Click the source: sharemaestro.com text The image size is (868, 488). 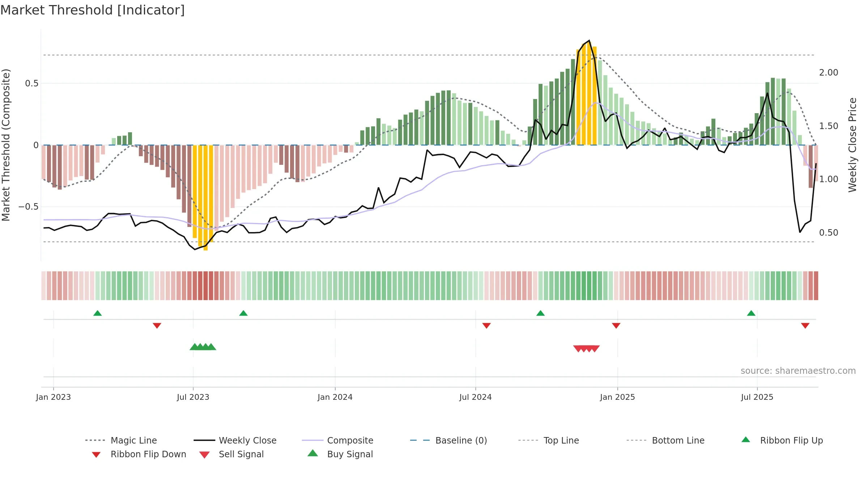point(798,371)
